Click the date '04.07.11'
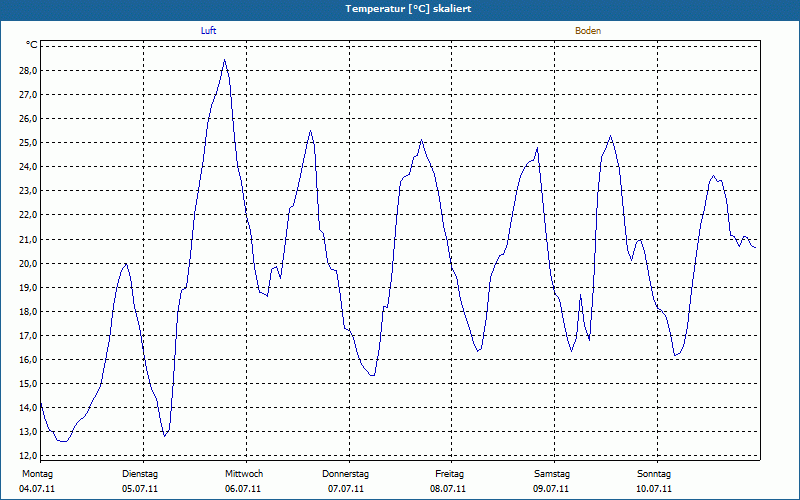 coord(37,489)
